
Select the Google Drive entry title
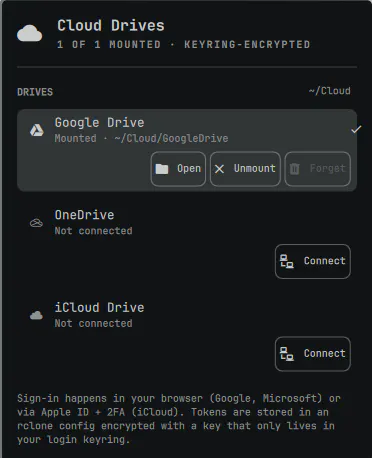click(99, 123)
